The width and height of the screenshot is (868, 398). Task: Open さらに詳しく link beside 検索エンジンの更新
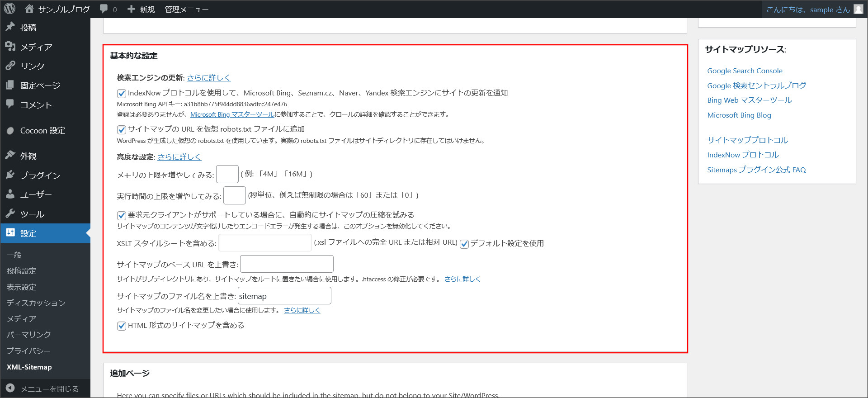click(x=209, y=77)
